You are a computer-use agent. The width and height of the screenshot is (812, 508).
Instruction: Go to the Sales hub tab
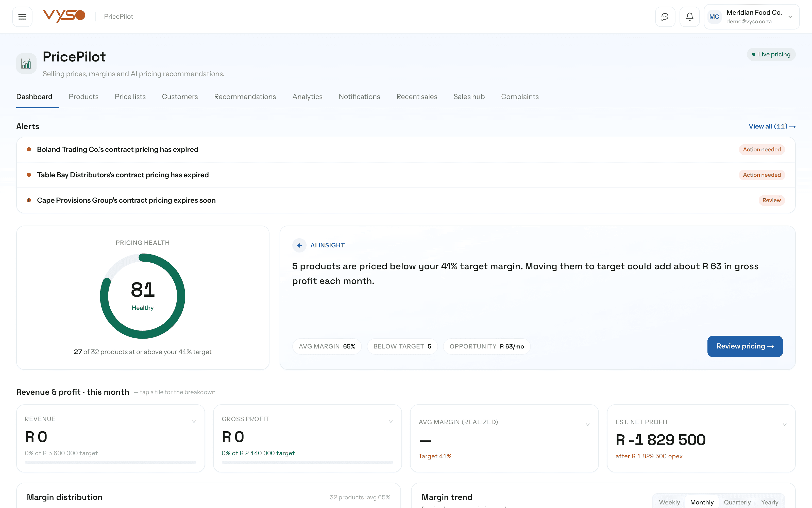(469, 97)
